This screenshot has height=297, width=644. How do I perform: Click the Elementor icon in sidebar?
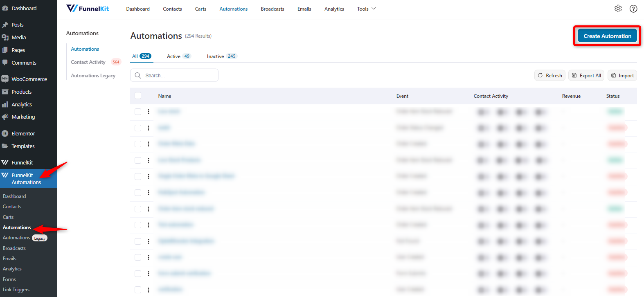(5, 133)
